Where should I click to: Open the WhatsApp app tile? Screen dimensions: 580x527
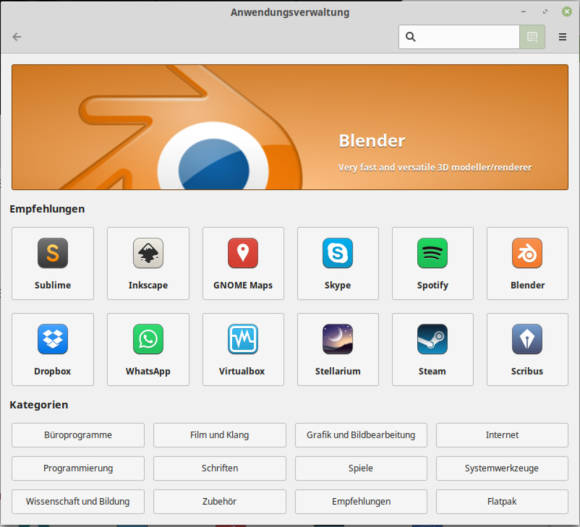pyautogui.click(x=148, y=349)
